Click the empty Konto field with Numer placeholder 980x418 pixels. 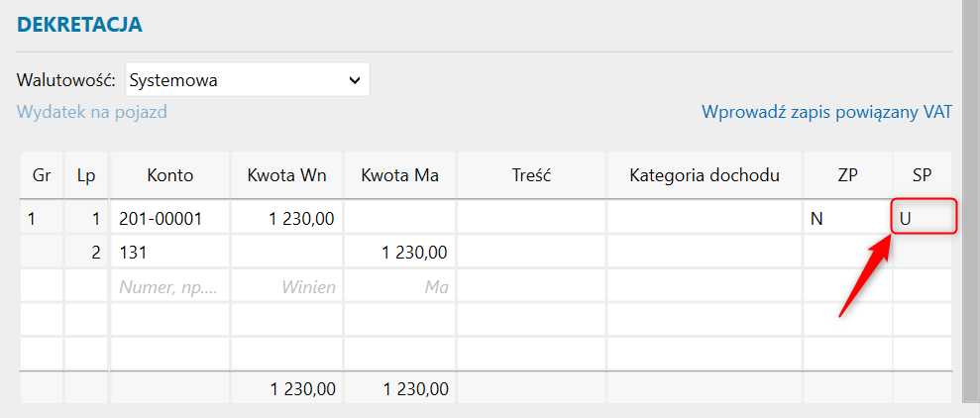click(x=169, y=287)
